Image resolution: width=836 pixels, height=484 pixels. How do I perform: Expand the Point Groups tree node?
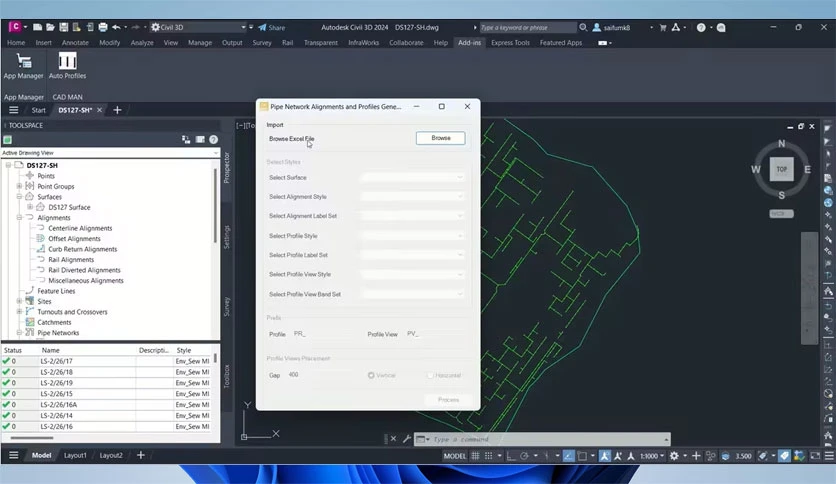[19, 186]
